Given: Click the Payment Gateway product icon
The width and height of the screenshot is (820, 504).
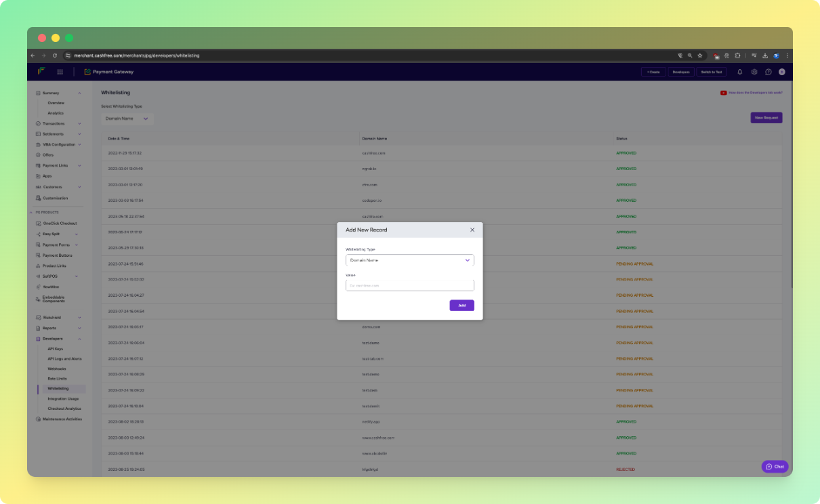Looking at the screenshot, I should (x=87, y=72).
